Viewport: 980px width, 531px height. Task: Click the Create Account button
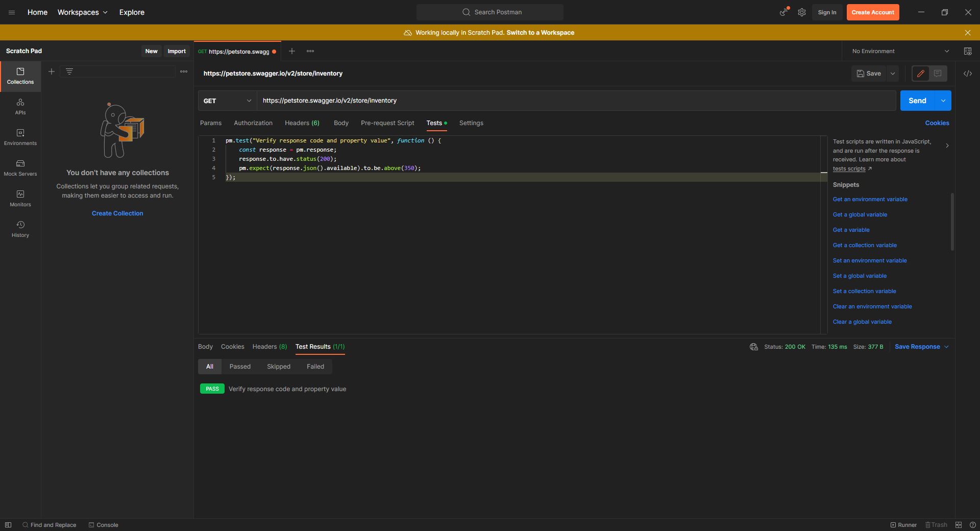873,12
